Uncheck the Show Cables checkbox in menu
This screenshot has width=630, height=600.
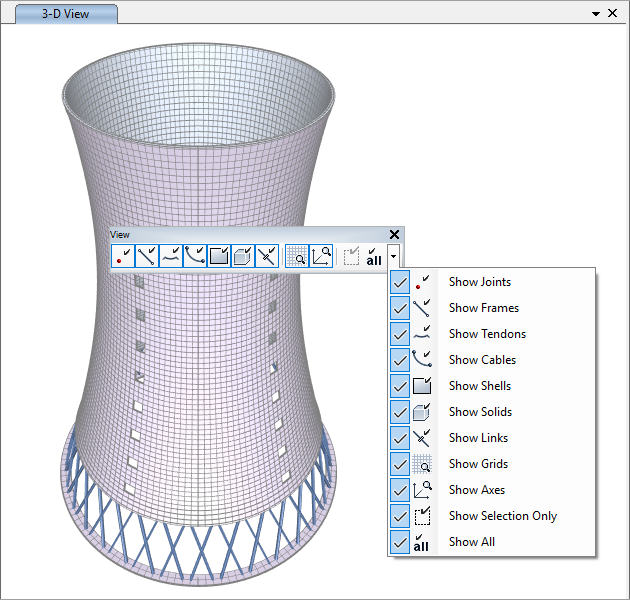coord(400,360)
